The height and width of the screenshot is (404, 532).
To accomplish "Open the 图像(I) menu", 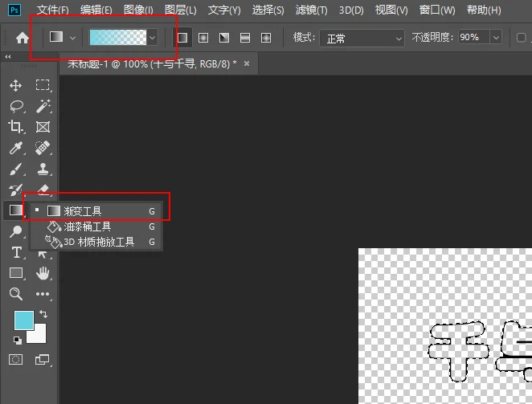I will pos(138,10).
